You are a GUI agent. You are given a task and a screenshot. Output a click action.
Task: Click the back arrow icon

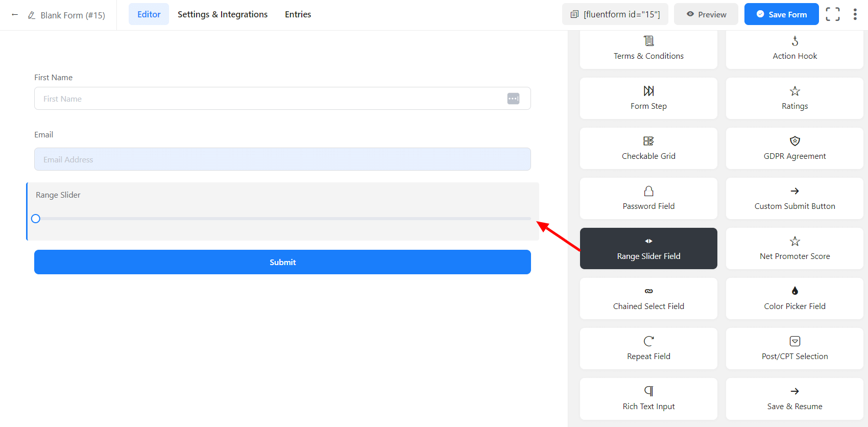point(15,15)
